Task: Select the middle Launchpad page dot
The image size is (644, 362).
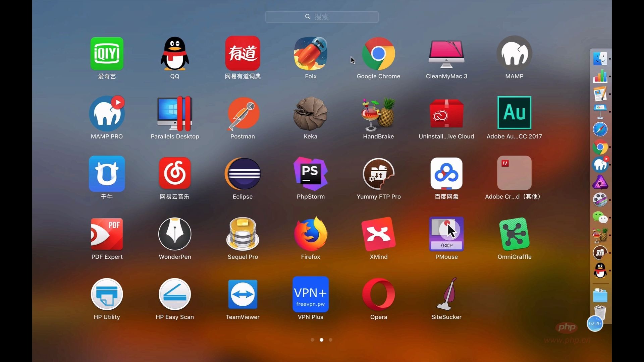Action: point(321,340)
